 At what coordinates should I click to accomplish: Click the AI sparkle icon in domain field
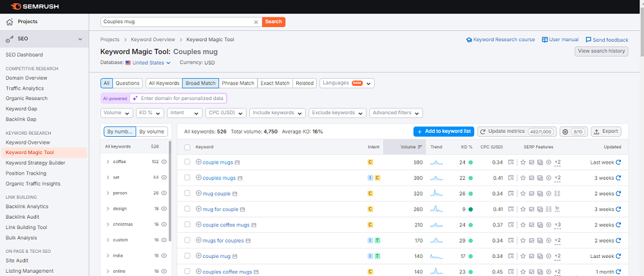point(135,99)
